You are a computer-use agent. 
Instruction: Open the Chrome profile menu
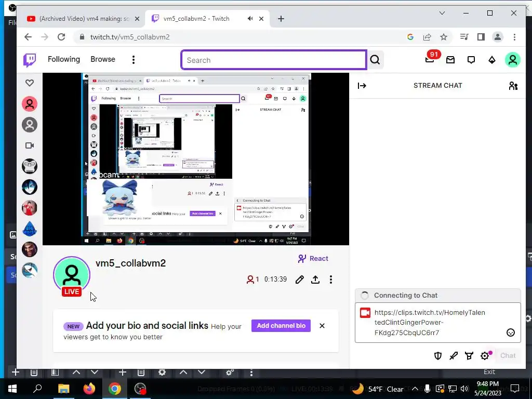coord(497,37)
